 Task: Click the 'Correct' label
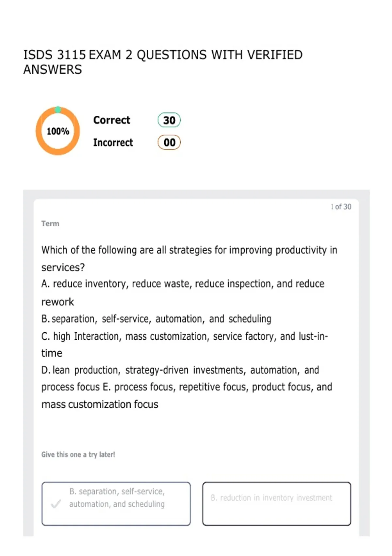112,120
